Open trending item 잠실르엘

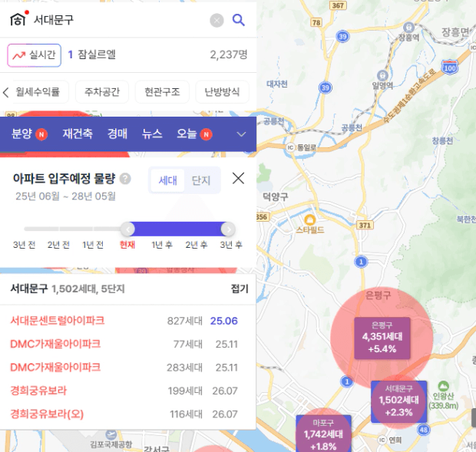(x=97, y=54)
